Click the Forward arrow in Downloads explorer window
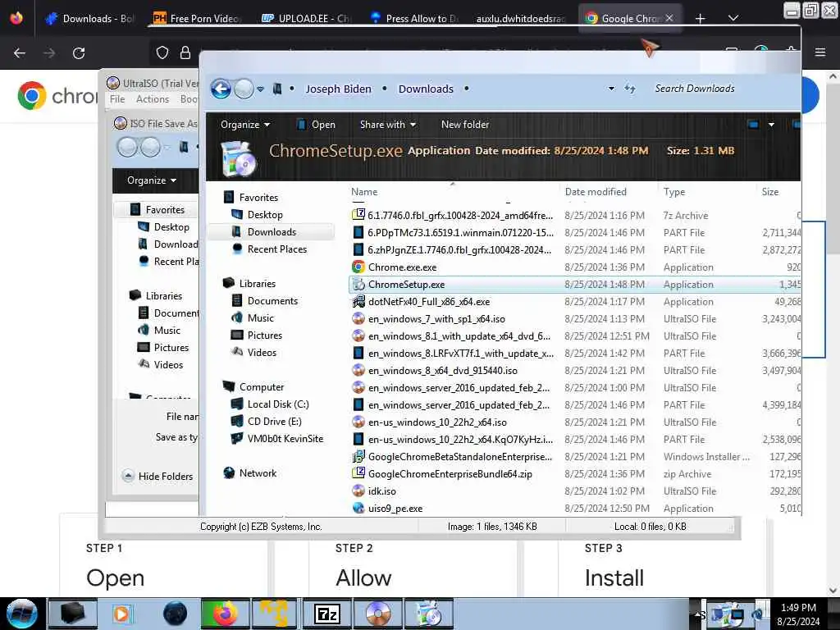The width and height of the screenshot is (840, 630). 244,89
